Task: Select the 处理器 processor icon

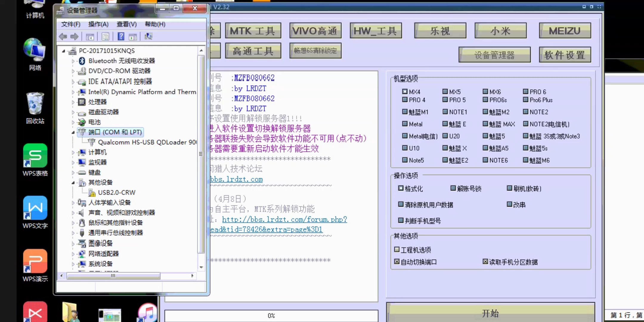Action: (x=82, y=102)
